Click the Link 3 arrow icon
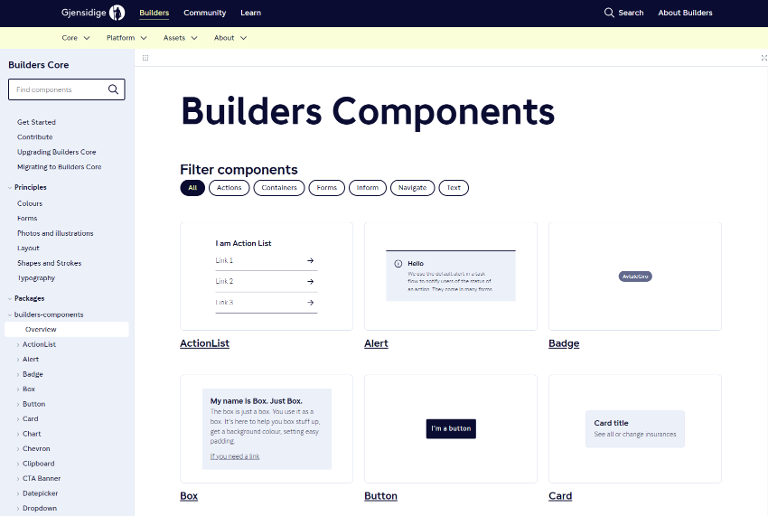 (311, 303)
